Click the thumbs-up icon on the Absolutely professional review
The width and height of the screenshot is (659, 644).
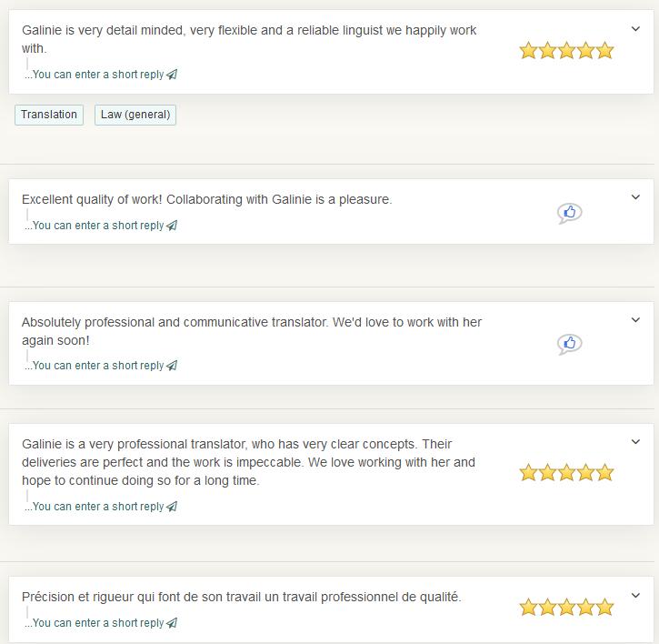pyautogui.click(x=569, y=344)
